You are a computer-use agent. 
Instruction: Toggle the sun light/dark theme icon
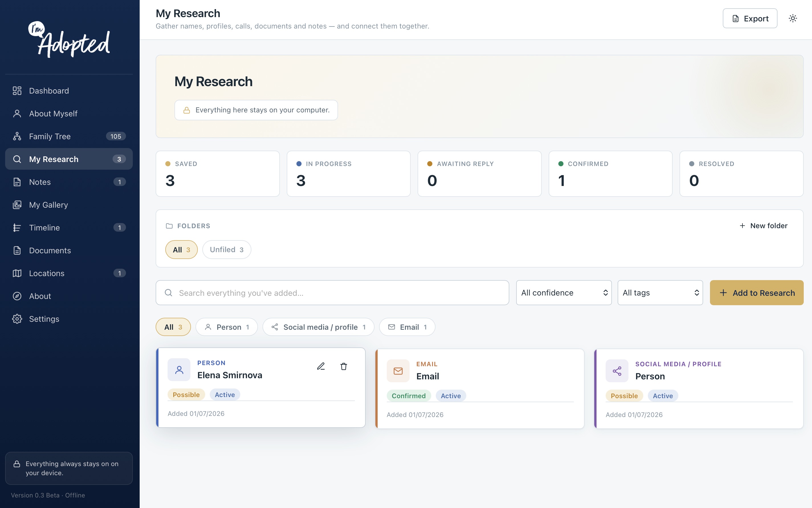793,19
